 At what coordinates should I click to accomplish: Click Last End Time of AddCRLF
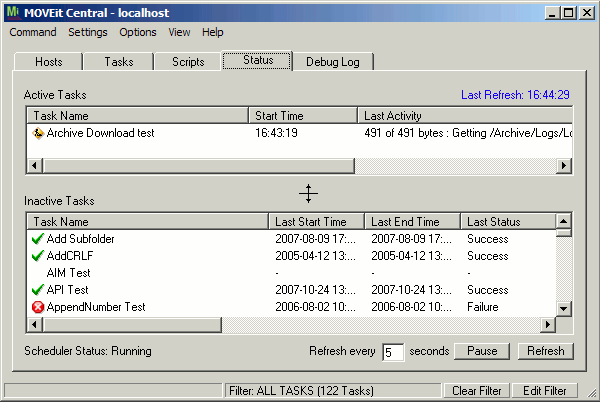pyautogui.click(x=411, y=256)
